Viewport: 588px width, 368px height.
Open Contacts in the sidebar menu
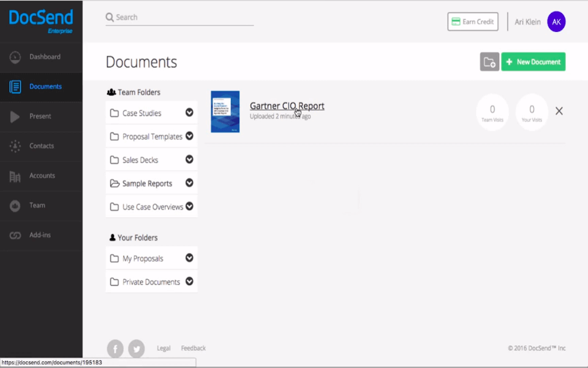(42, 146)
